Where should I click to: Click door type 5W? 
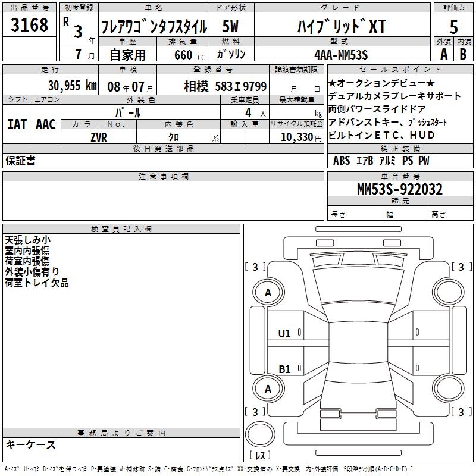point(231,26)
